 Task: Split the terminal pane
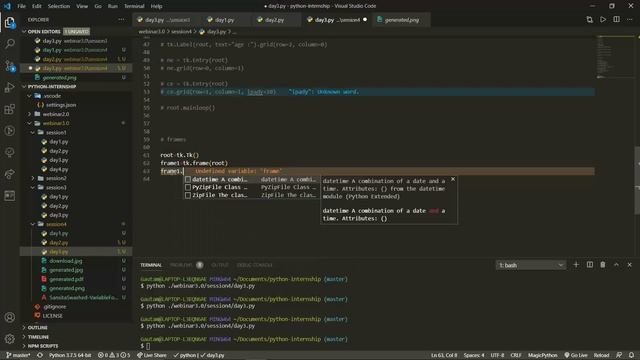click(x=589, y=265)
